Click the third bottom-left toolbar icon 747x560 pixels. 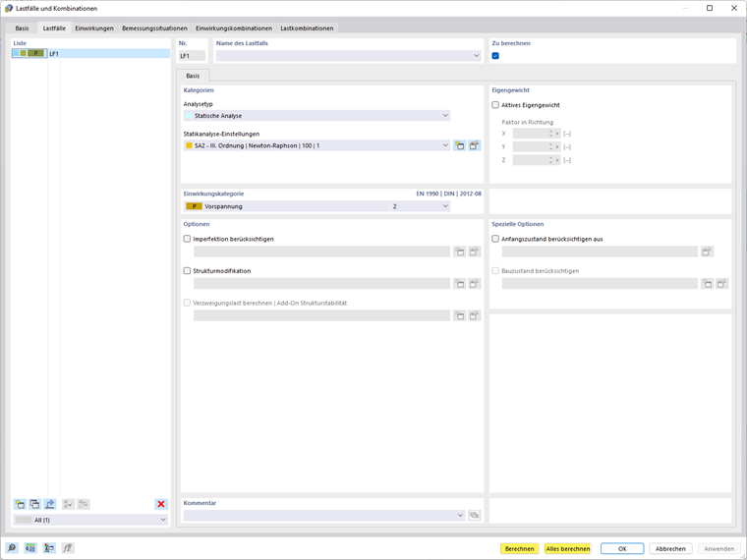tap(49, 548)
